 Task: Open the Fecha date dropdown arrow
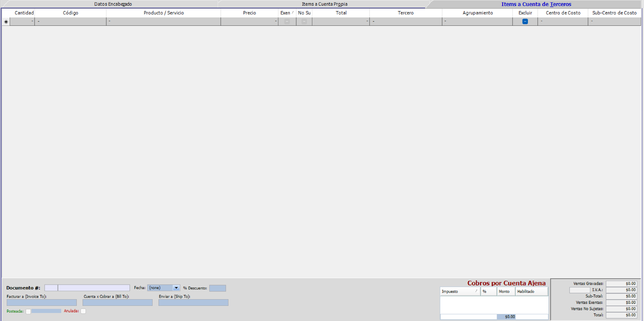176,288
